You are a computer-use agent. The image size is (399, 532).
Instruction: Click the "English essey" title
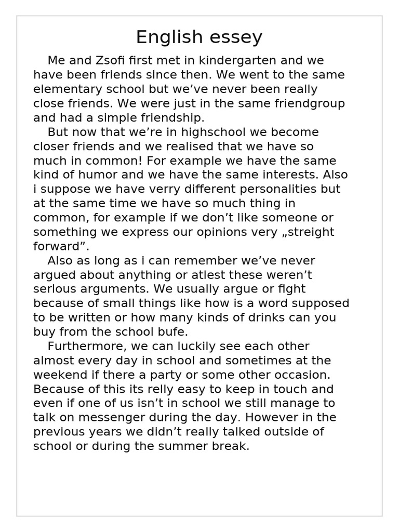(x=199, y=37)
